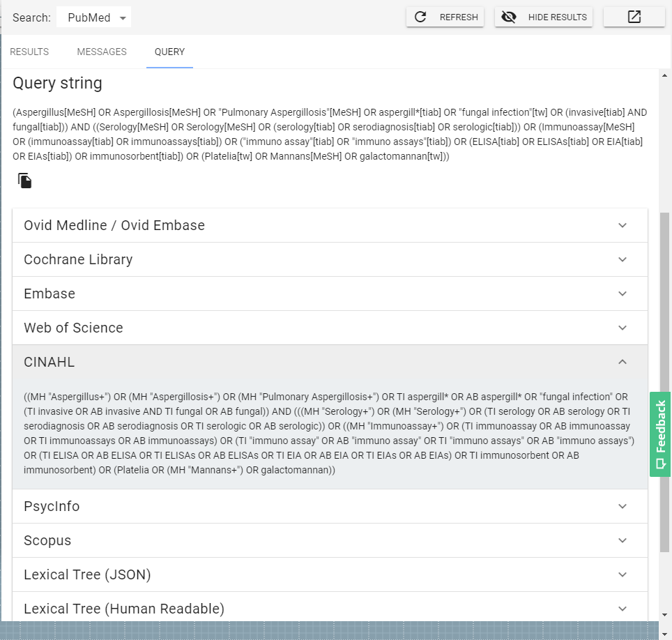The image size is (672, 640).
Task: Expand the Scopus query panel
Action: pyautogui.click(x=330, y=540)
